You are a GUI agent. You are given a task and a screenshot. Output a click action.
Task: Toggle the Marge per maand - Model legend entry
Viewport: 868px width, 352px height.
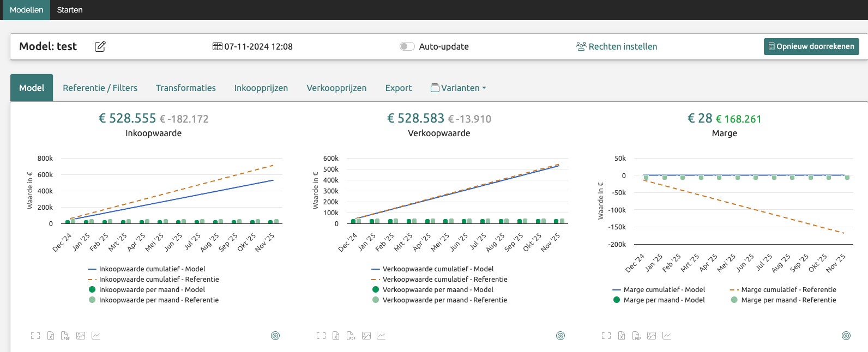(x=659, y=300)
